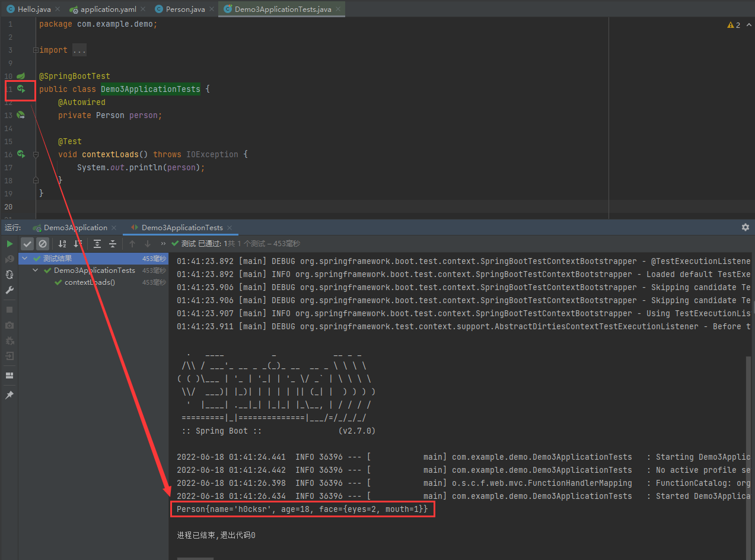The image size is (755, 560).
Task: Sort test results alphabetically
Action: point(62,244)
